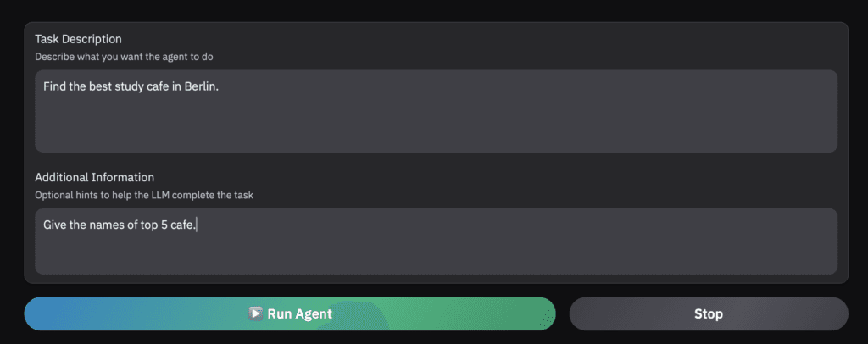Click the "Optional hints to help the LLM" subtitle

103,195
